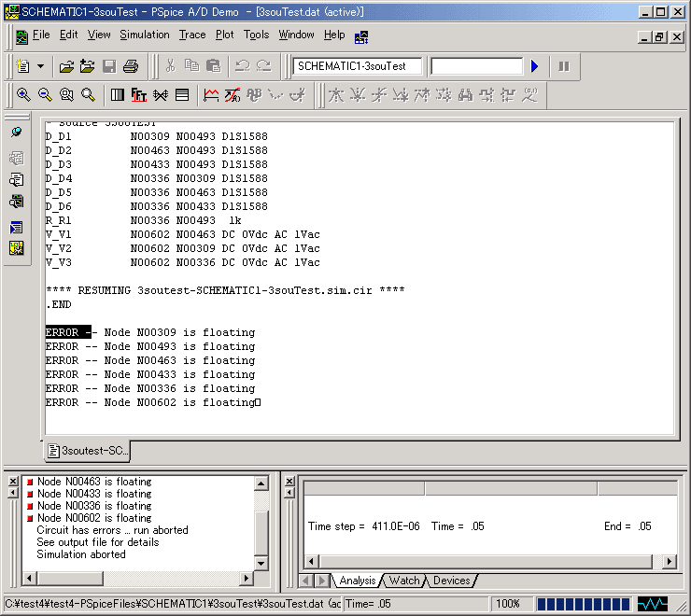691x616 pixels.
Task: Toggle the Pause simulation button
Action: point(563,66)
